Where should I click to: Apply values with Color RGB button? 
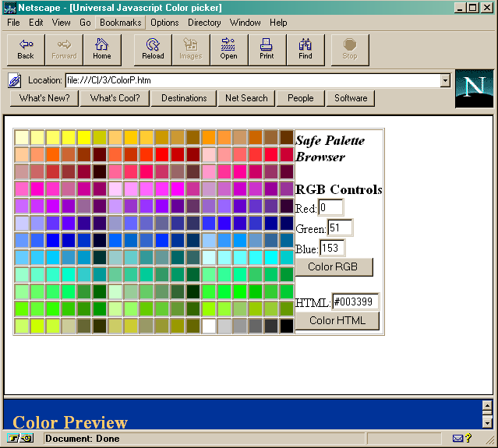click(334, 266)
